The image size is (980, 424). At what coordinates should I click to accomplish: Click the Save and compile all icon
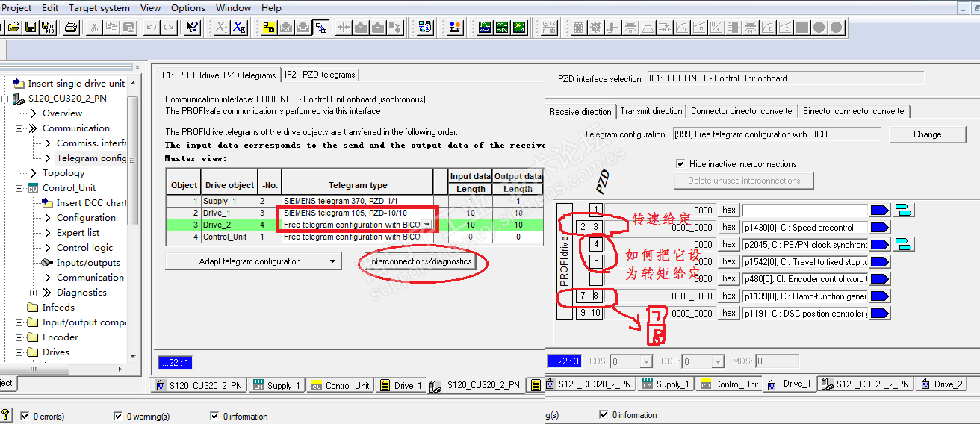coord(48,28)
